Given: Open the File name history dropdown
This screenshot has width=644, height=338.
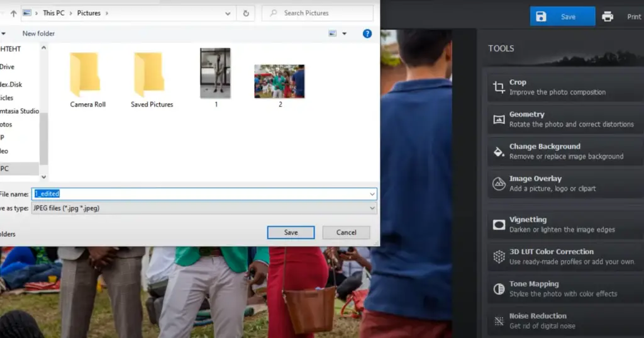Looking at the screenshot, I should click(x=372, y=194).
